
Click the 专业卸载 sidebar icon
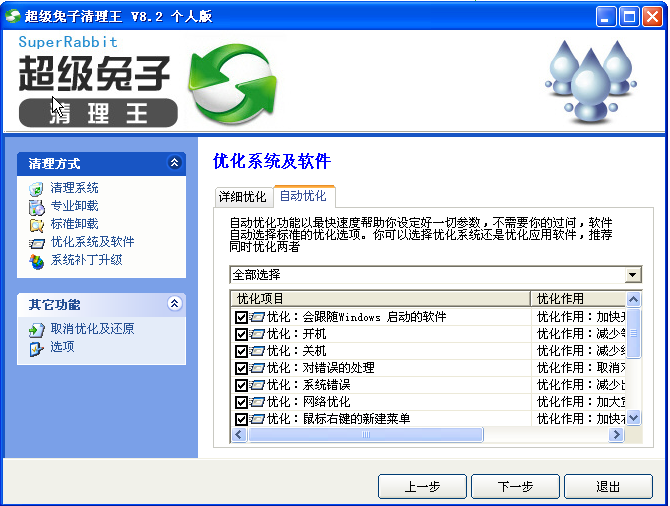pyautogui.click(x=36, y=207)
